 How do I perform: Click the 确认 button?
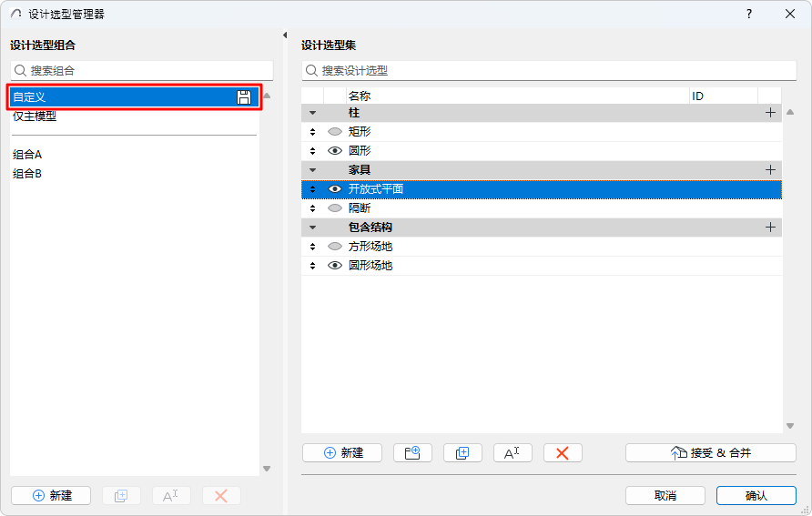[x=756, y=496]
